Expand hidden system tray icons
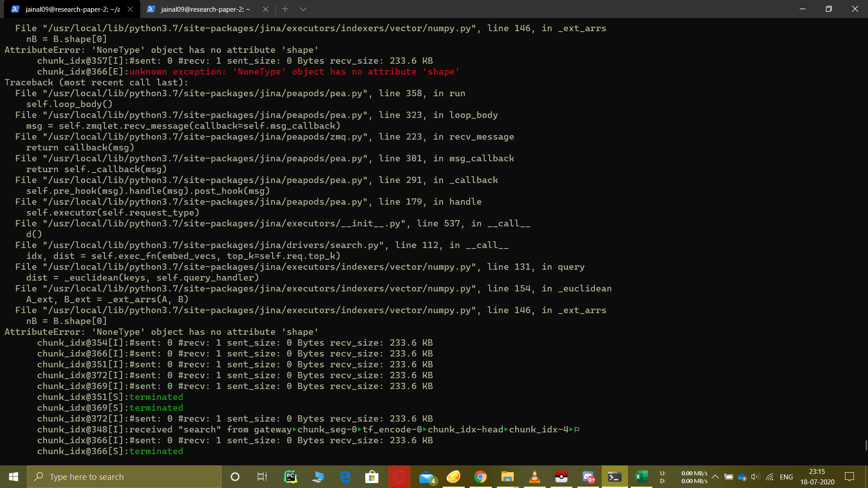 [x=715, y=477]
